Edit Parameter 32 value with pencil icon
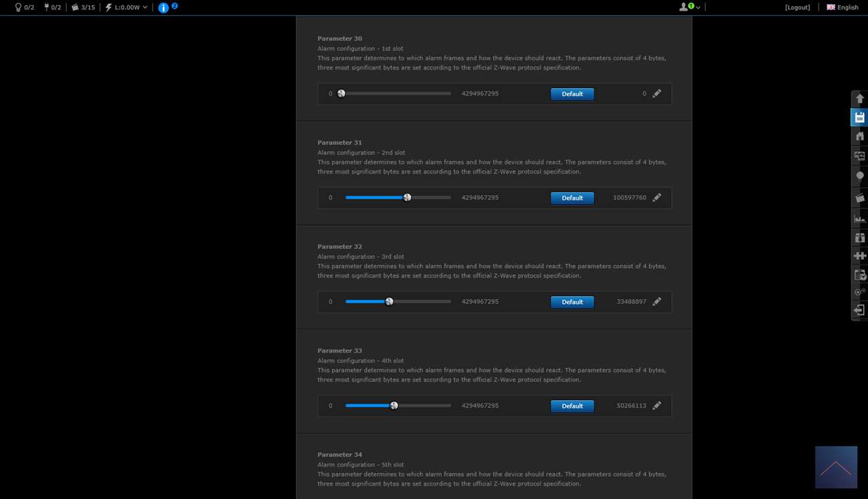868x499 pixels. [657, 301]
